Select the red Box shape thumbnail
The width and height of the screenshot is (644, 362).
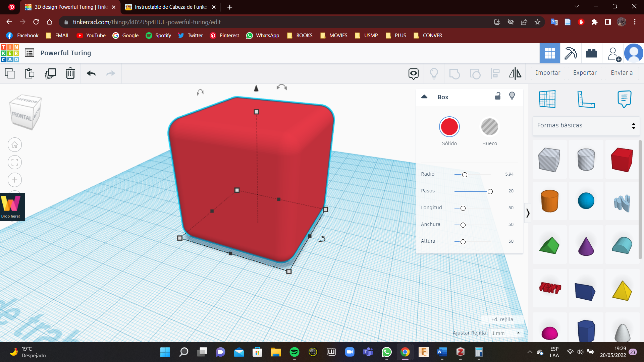click(x=622, y=160)
